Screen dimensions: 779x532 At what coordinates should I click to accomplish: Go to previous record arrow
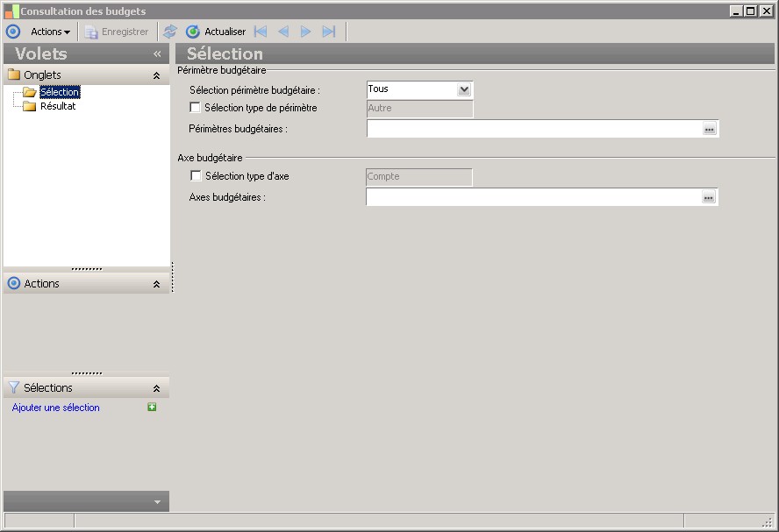point(283,32)
